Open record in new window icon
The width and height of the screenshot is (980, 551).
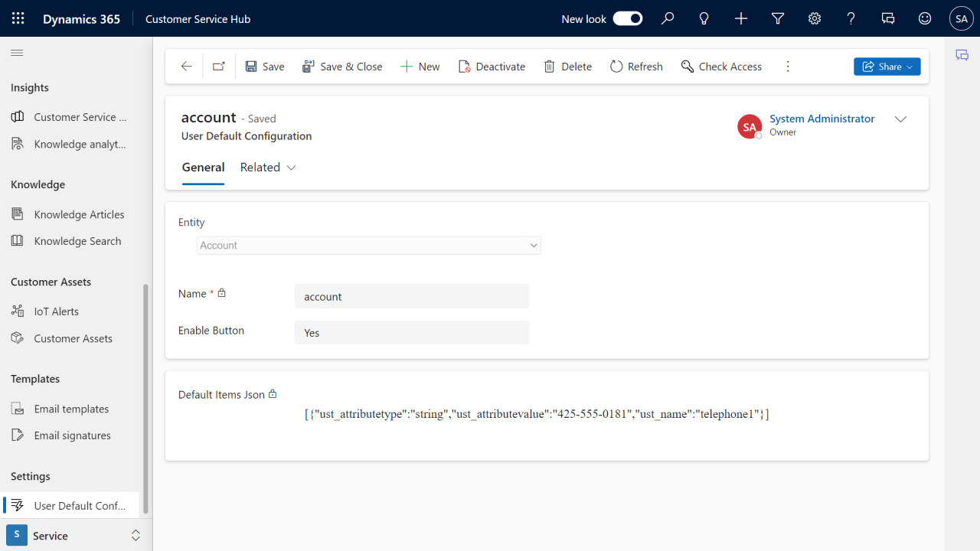click(x=219, y=67)
